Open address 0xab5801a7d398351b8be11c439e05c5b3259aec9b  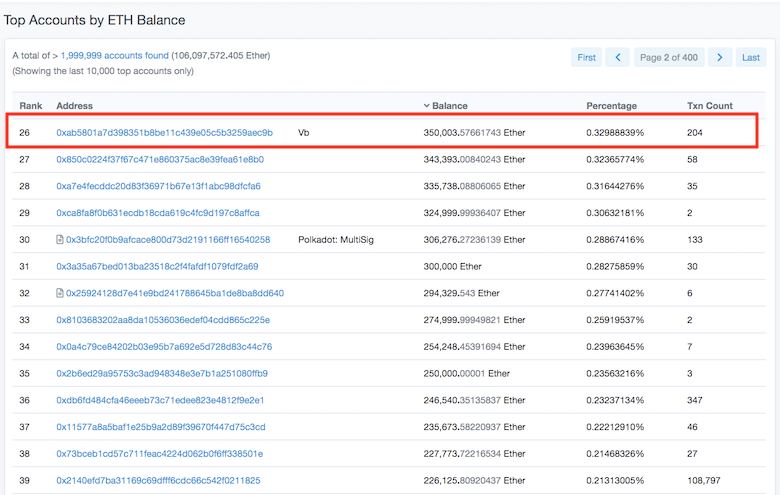coord(165,133)
